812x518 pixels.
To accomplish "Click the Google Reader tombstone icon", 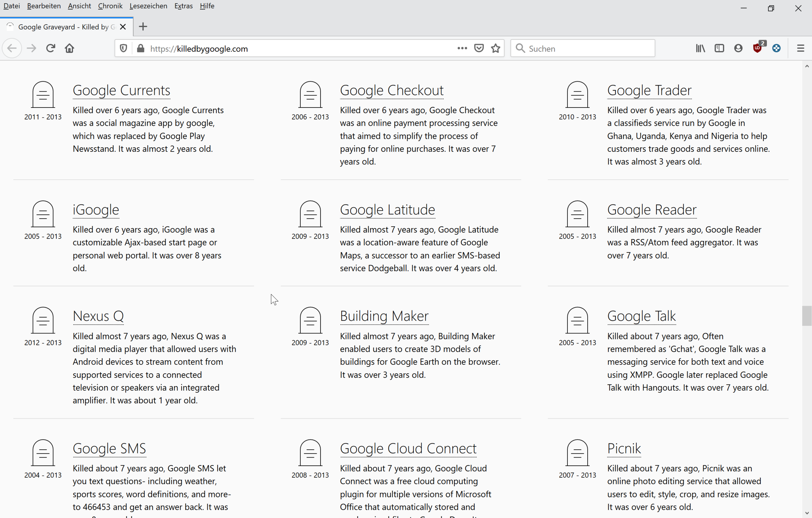I will click(577, 214).
